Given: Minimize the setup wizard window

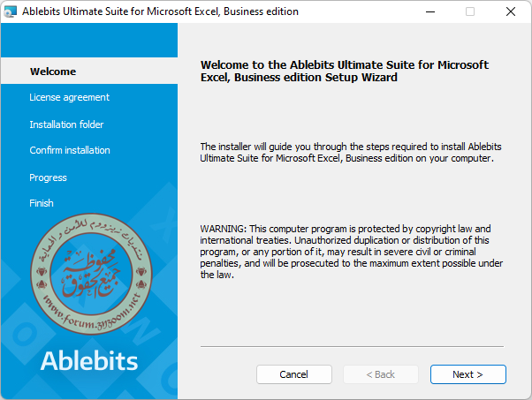Looking at the screenshot, I should (x=430, y=11).
